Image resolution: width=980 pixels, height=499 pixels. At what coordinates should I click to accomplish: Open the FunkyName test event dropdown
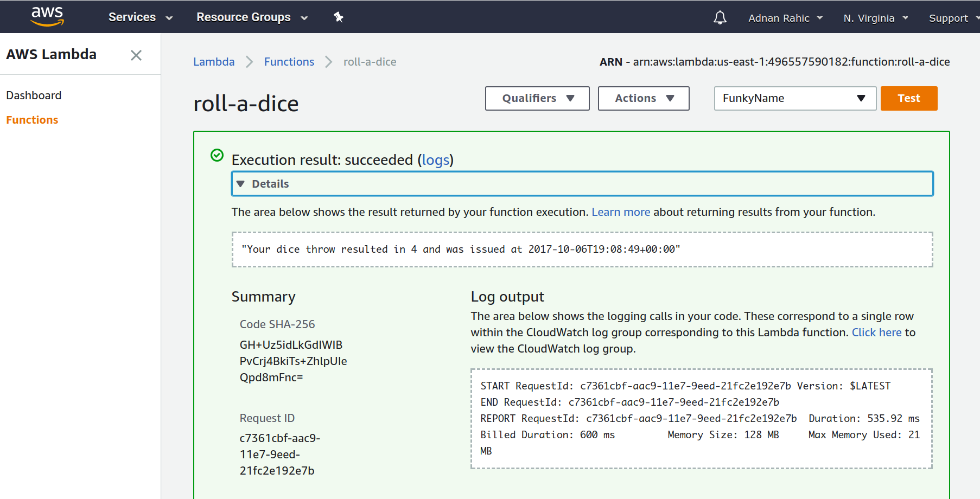coord(795,98)
